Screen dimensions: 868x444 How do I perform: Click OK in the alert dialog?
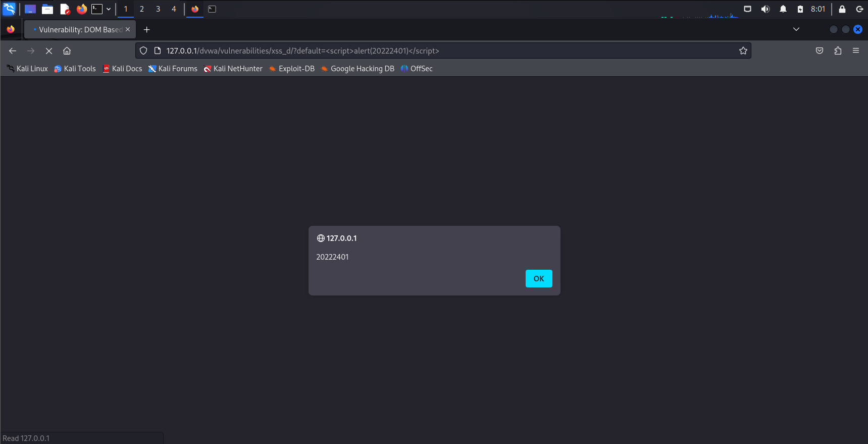click(539, 278)
